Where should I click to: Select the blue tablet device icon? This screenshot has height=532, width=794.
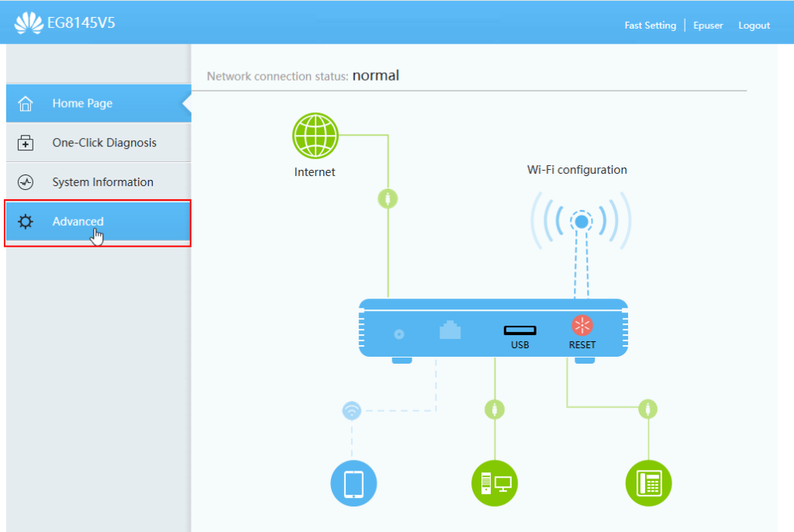pyautogui.click(x=354, y=483)
